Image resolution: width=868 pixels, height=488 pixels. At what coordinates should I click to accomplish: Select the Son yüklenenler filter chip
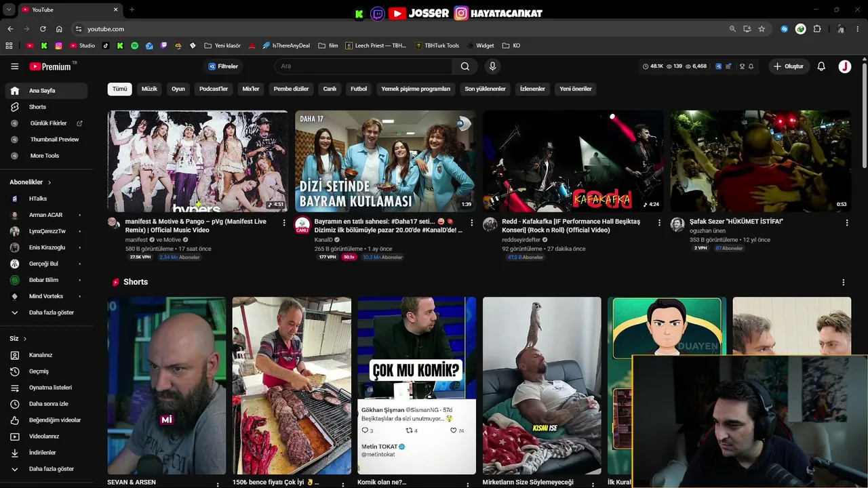(x=485, y=89)
